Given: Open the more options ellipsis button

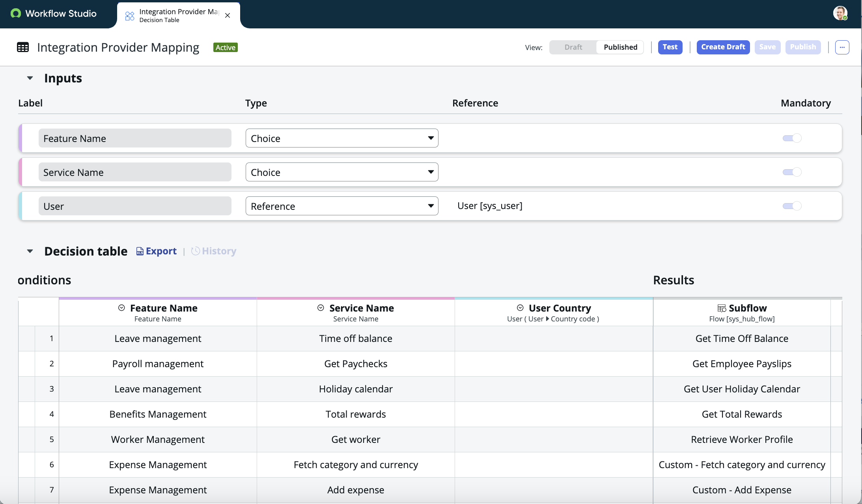Looking at the screenshot, I should point(842,47).
